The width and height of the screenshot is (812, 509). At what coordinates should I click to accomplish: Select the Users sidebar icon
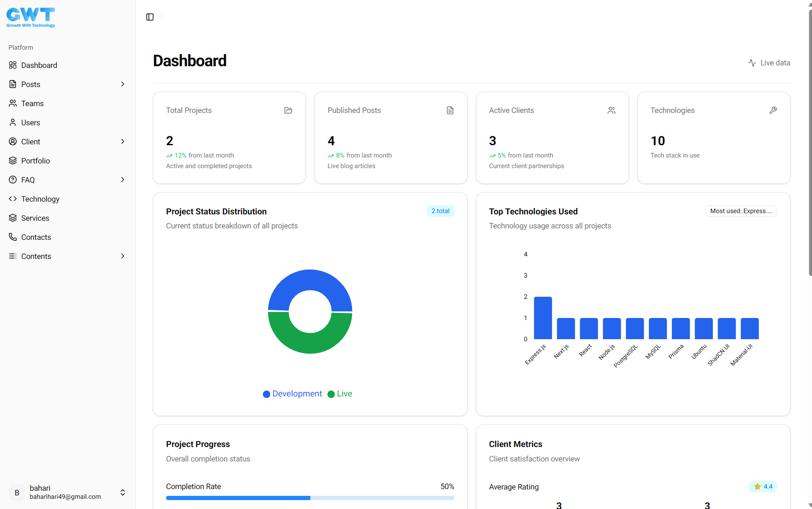pyautogui.click(x=13, y=122)
